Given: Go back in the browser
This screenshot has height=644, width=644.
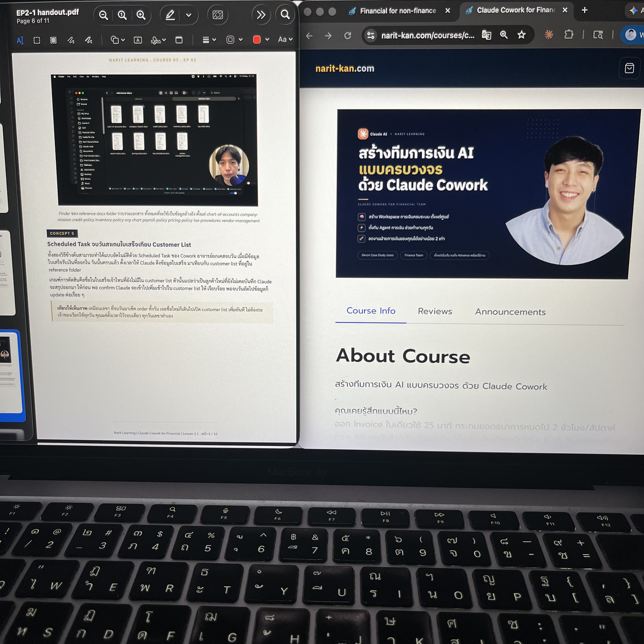Looking at the screenshot, I should 309,36.
